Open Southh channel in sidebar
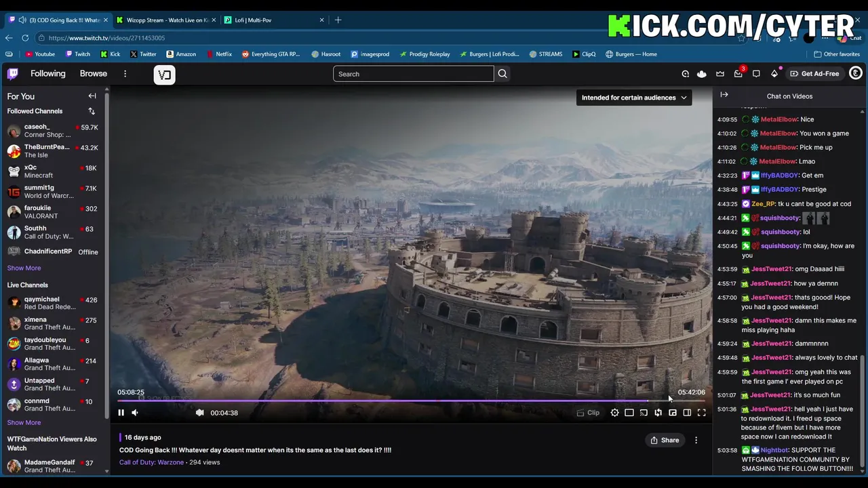Image resolution: width=868 pixels, height=488 pixels. pyautogui.click(x=53, y=232)
